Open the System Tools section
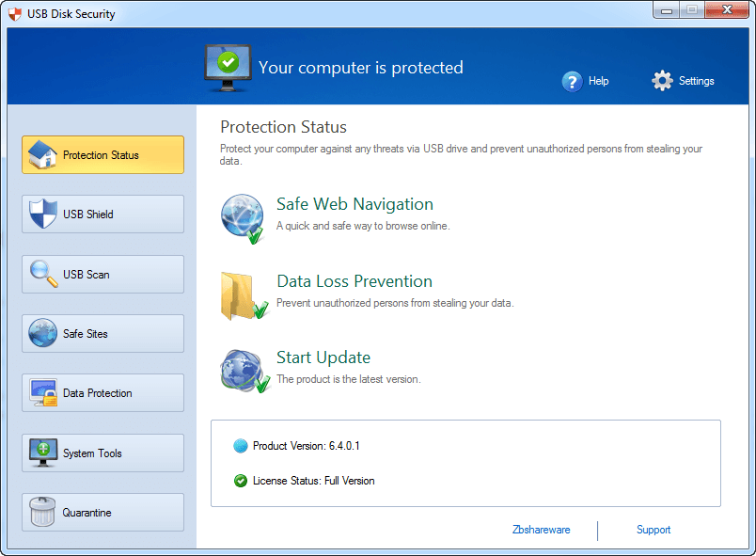This screenshot has width=756, height=556. pos(102,453)
